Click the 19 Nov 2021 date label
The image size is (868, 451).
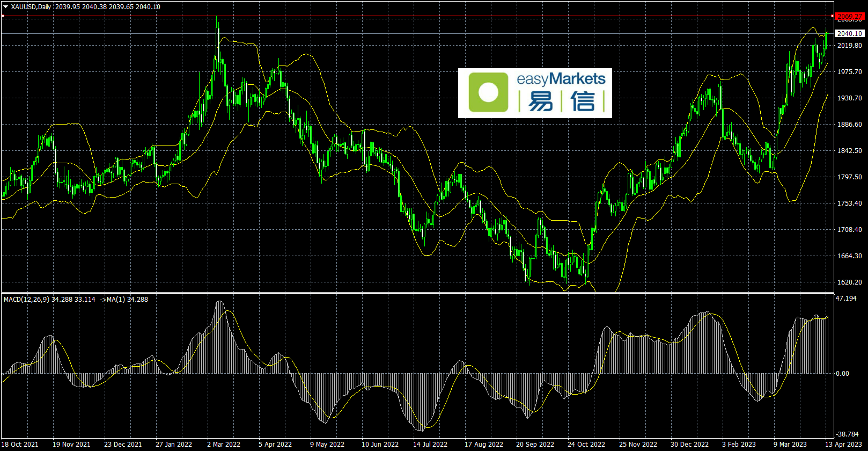coord(71,445)
